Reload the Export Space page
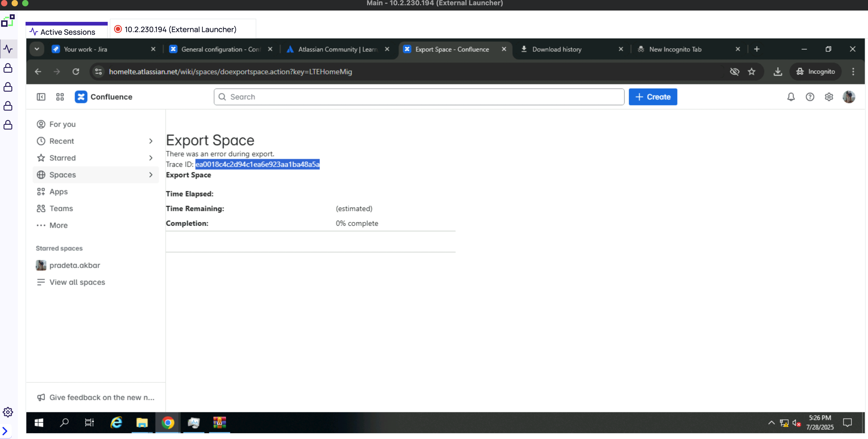 coord(76,71)
